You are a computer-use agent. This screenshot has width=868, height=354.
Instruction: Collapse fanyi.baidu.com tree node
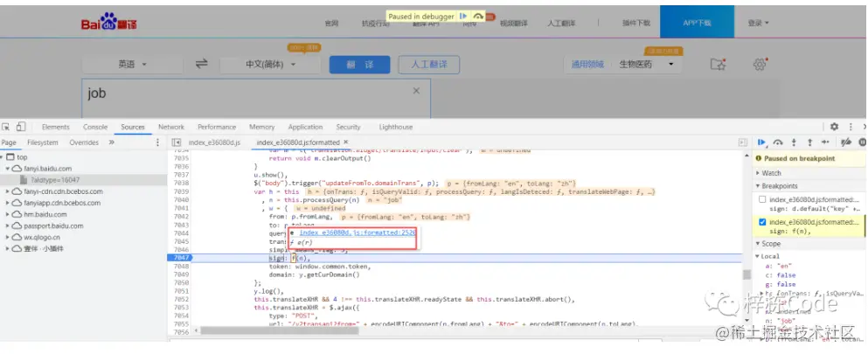pyautogui.click(x=8, y=169)
